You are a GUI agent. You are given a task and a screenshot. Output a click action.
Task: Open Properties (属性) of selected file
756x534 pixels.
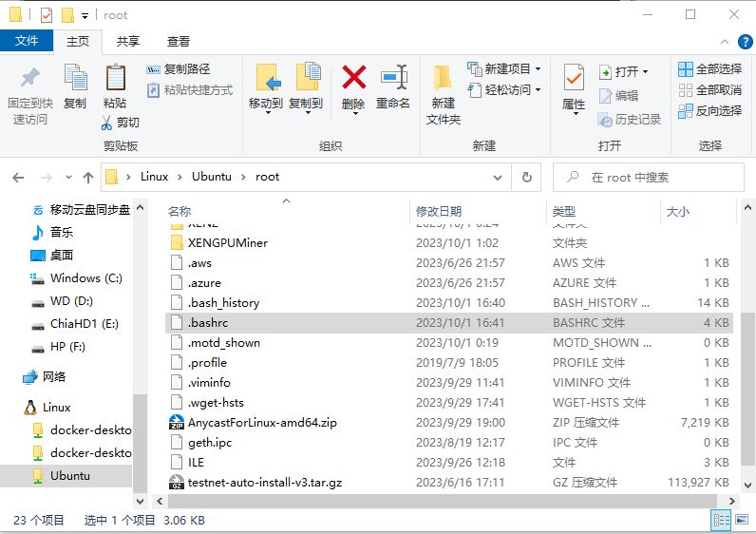pos(574,89)
